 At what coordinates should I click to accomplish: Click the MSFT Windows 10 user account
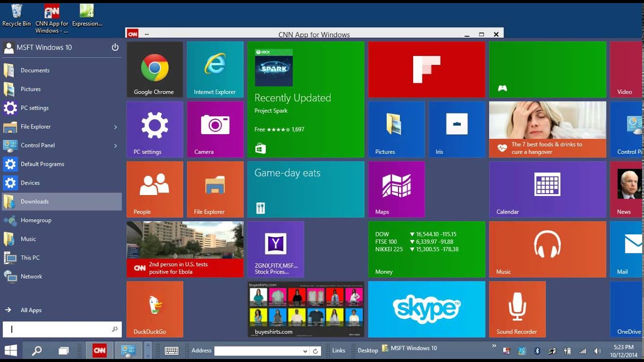pos(38,47)
